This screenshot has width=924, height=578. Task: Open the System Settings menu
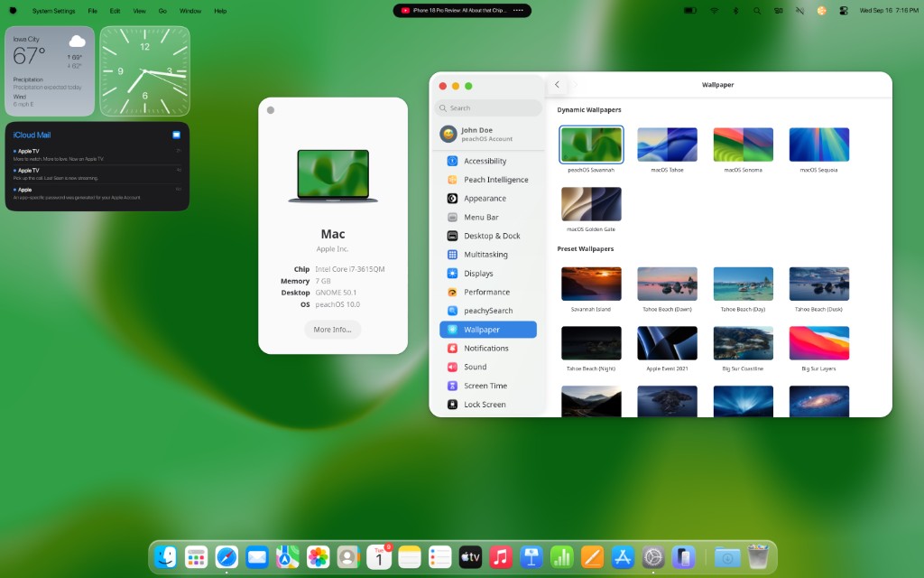(53, 11)
